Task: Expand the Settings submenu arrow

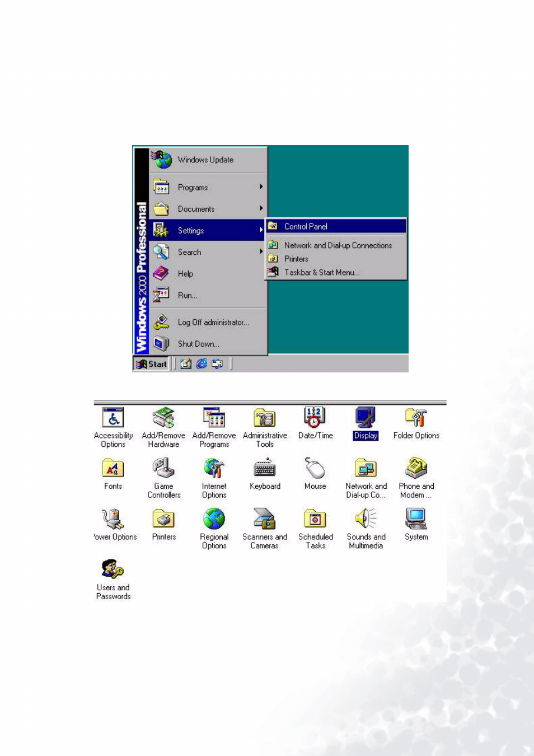Action: (261, 230)
